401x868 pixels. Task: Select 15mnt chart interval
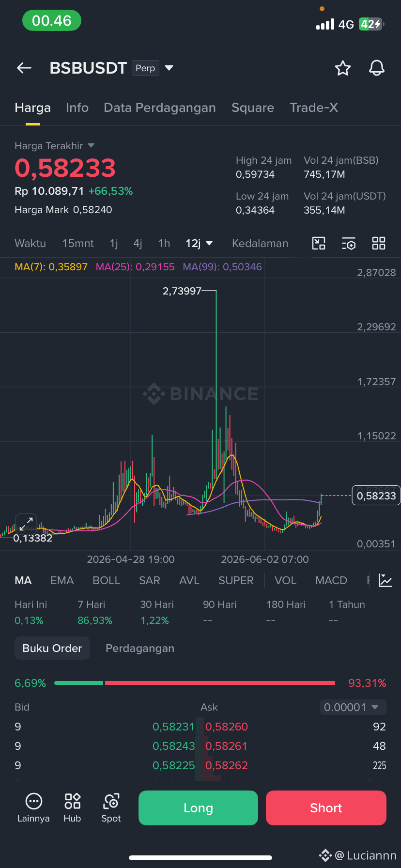pos(78,243)
